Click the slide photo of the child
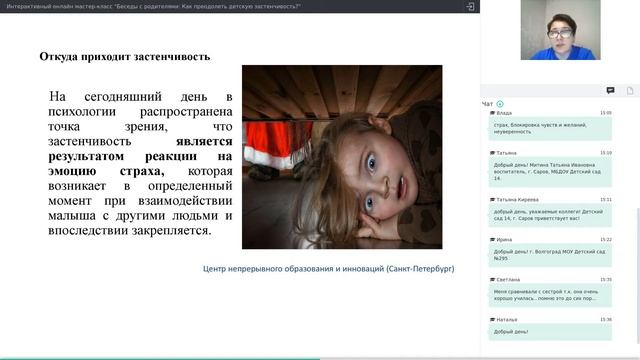This screenshot has width=640, height=360. click(342, 157)
